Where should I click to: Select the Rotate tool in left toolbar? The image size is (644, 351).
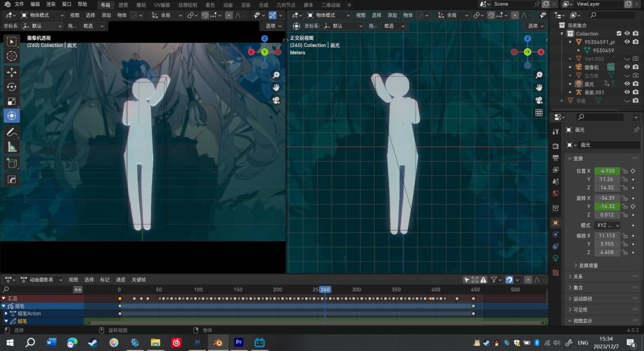pyautogui.click(x=11, y=86)
